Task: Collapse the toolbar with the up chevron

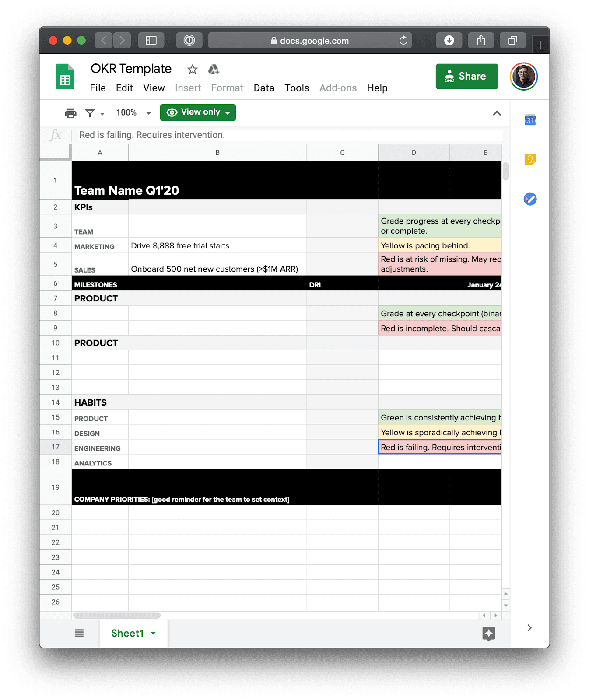Action: (497, 113)
